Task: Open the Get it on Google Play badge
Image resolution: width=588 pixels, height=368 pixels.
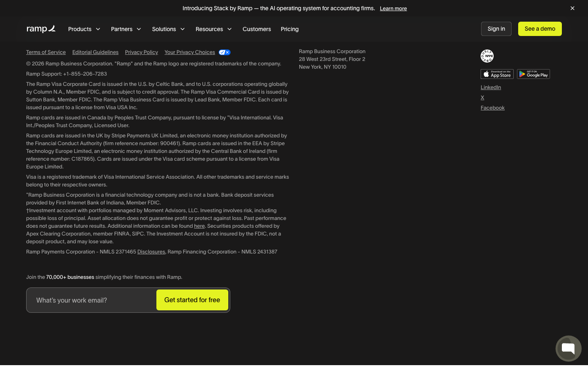Action: pos(533,74)
